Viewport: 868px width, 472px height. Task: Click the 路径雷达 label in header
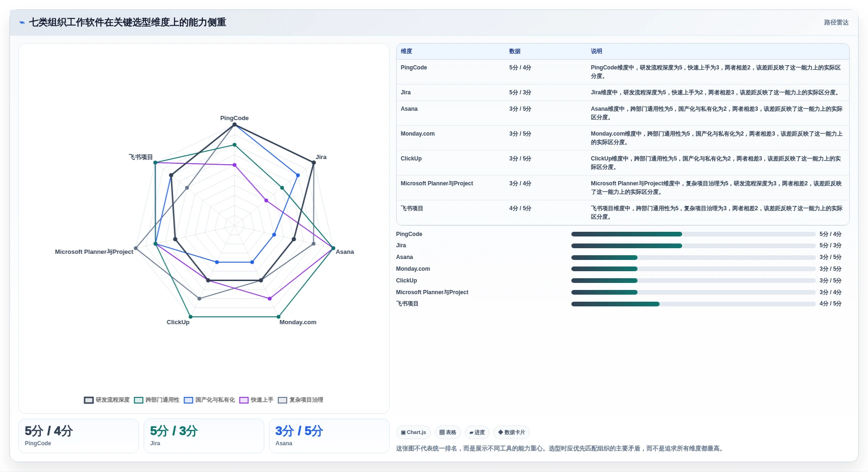836,23
